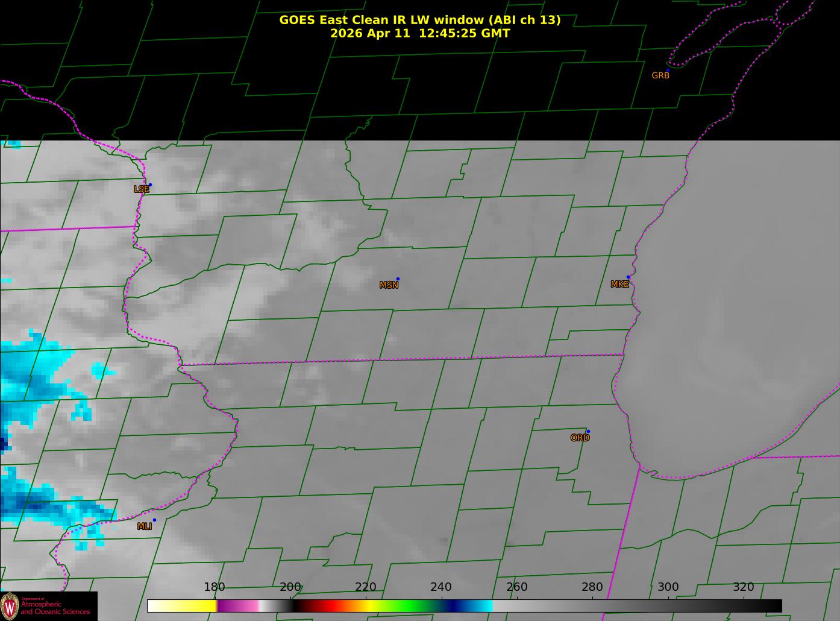Click the blue dot marking MSN
840x621 pixels.
click(398, 279)
